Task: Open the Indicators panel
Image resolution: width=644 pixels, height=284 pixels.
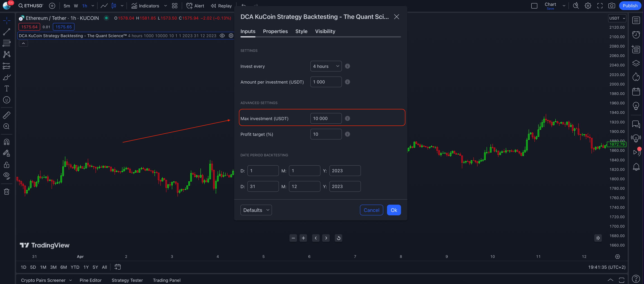Action: pyautogui.click(x=145, y=6)
